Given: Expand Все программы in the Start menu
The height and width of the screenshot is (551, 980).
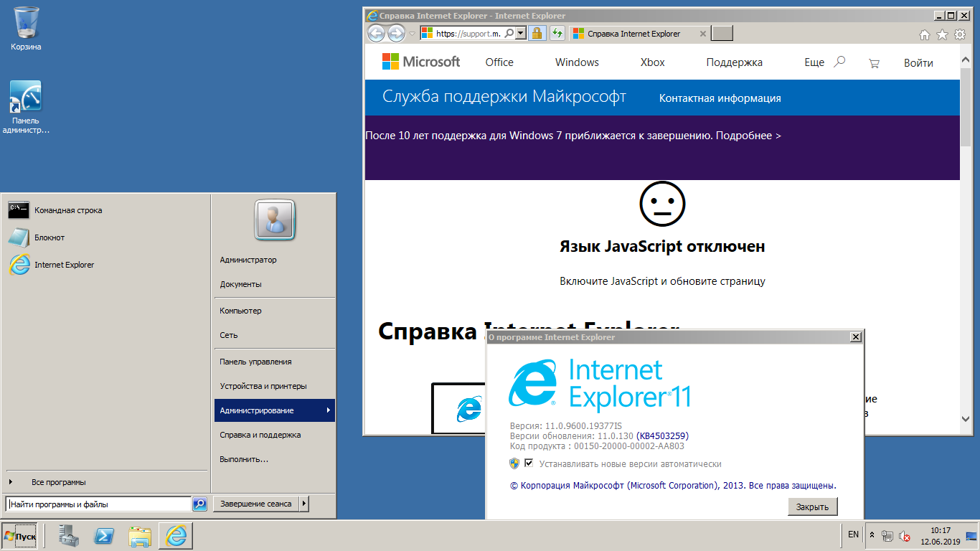Looking at the screenshot, I should click(106, 482).
